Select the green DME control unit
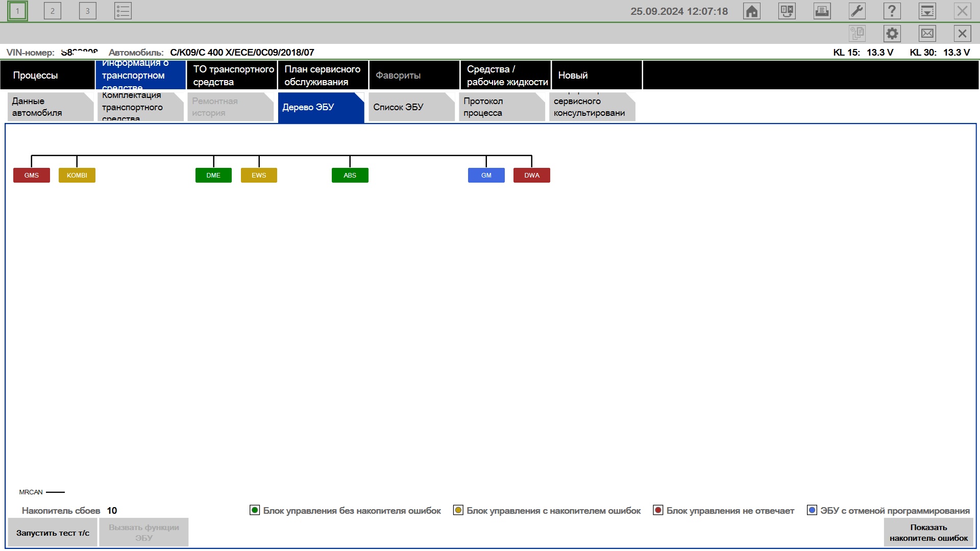 coord(213,176)
